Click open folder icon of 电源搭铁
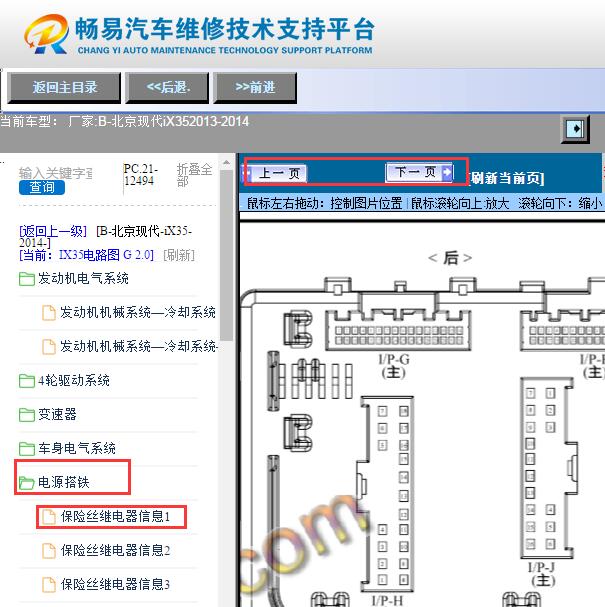 coord(27,483)
